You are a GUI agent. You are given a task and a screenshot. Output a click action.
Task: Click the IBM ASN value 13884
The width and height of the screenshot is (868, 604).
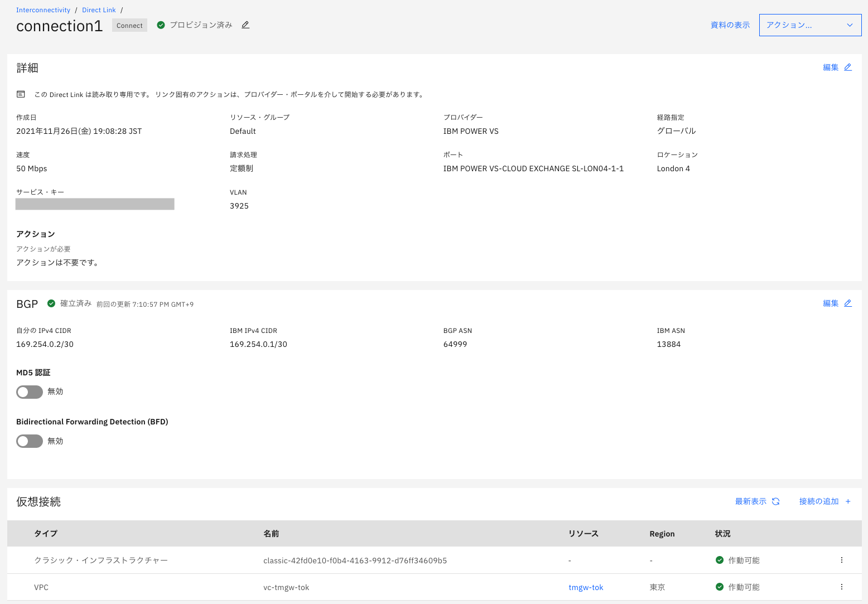point(669,344)
